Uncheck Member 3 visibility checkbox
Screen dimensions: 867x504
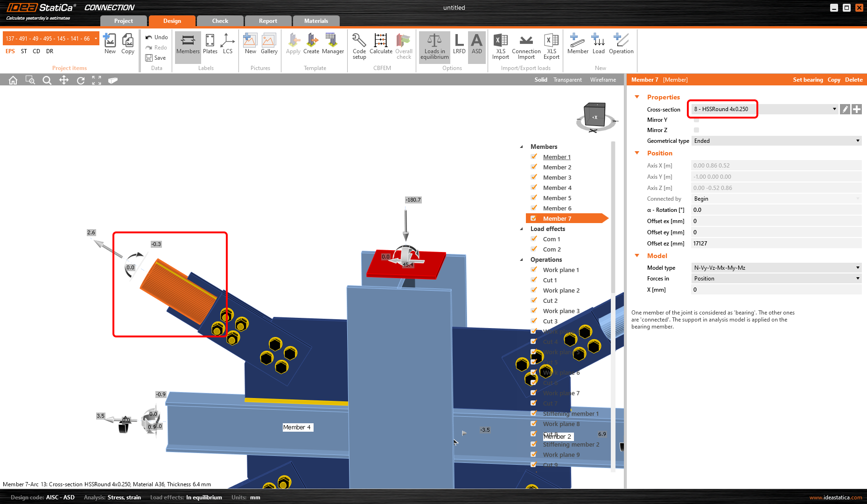(534, 177)
